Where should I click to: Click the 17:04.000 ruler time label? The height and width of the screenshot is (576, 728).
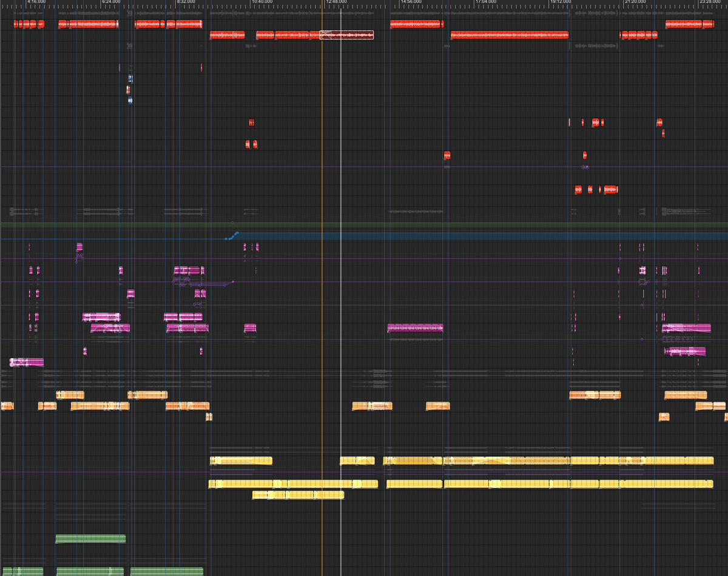click(x=486, y=2)
